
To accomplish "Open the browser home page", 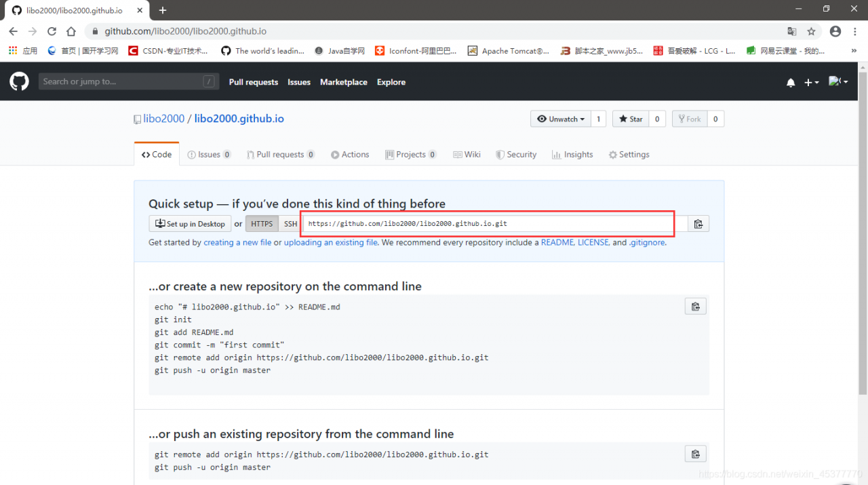I will point(71,31).
